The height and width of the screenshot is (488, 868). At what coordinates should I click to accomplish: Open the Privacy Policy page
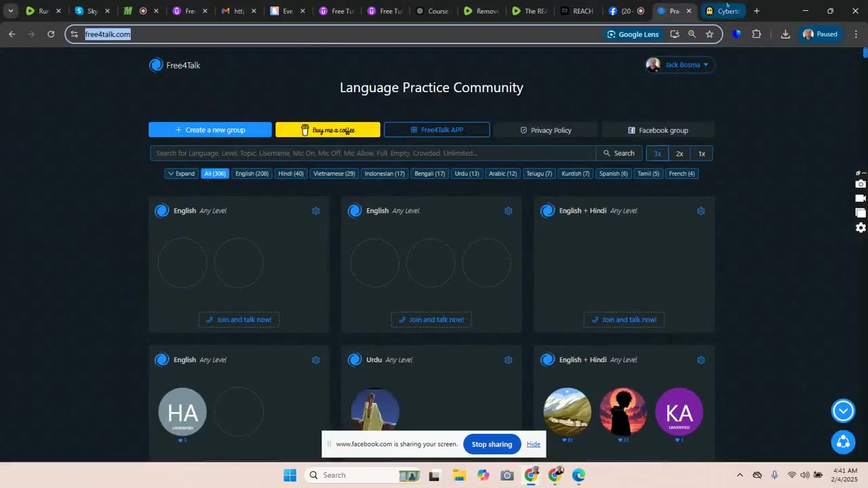pos(546,130)
